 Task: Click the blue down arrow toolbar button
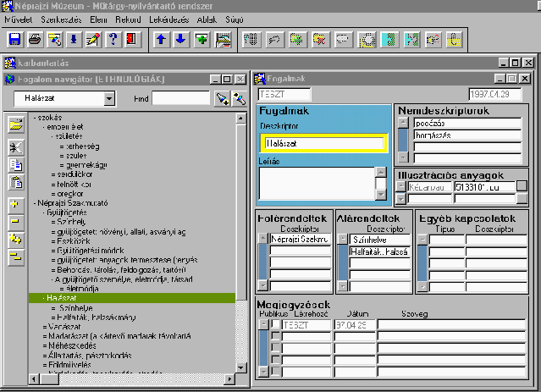click(182, 39)
